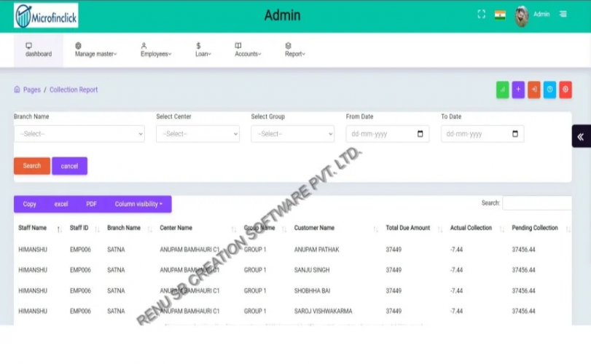Open the calendar picker in From Date
Image resolution: width=591 pixels, height=364 pixels.
(420, 134)
